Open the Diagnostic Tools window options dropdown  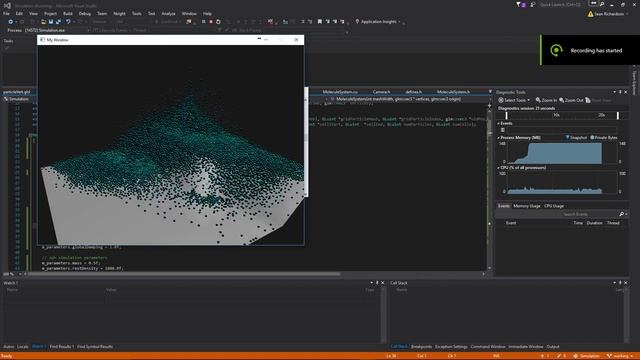point(614,92)
